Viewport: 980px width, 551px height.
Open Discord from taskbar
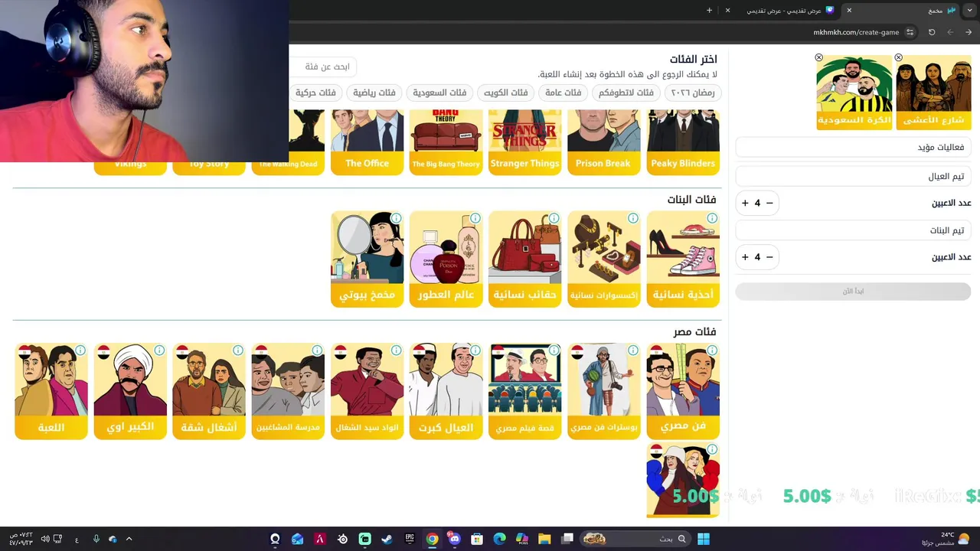click(x=454, y=539)
